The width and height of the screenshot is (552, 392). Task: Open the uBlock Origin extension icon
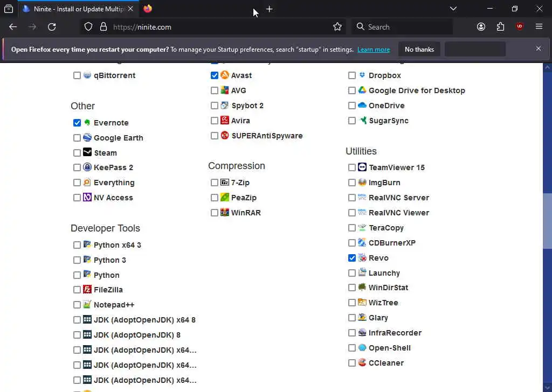(x=520, y=27)
